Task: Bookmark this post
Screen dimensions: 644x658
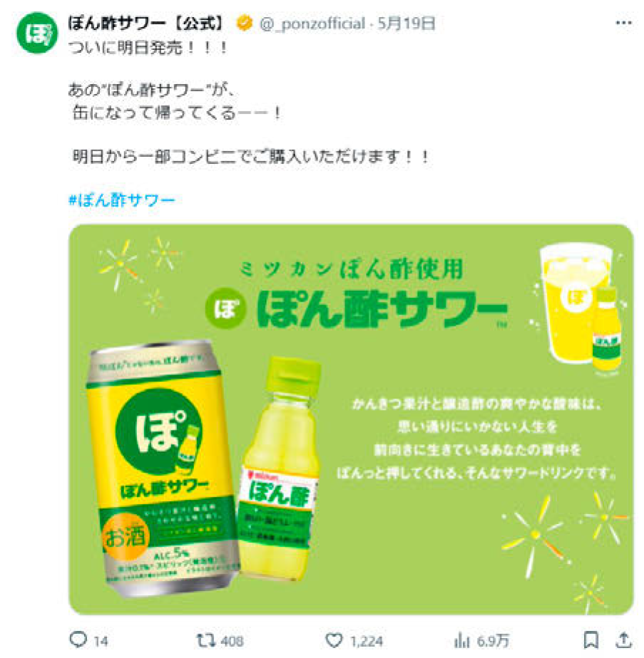Action: (591, 640)
